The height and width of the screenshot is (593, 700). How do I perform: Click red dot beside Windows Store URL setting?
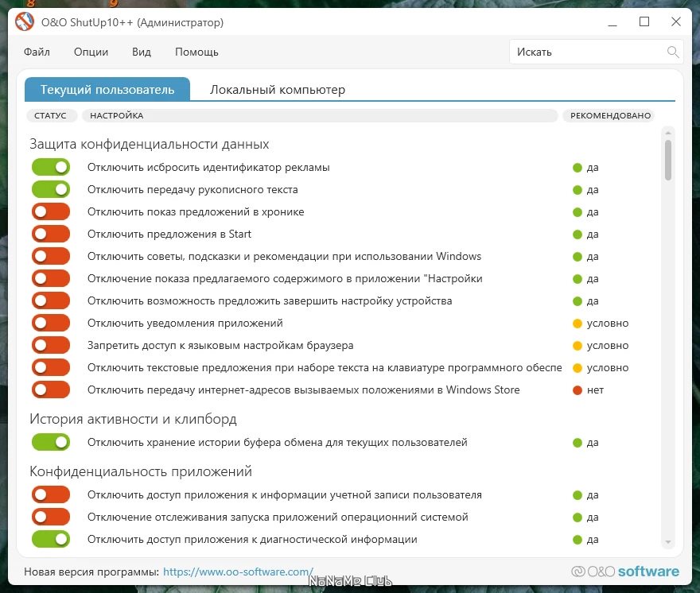577,390
